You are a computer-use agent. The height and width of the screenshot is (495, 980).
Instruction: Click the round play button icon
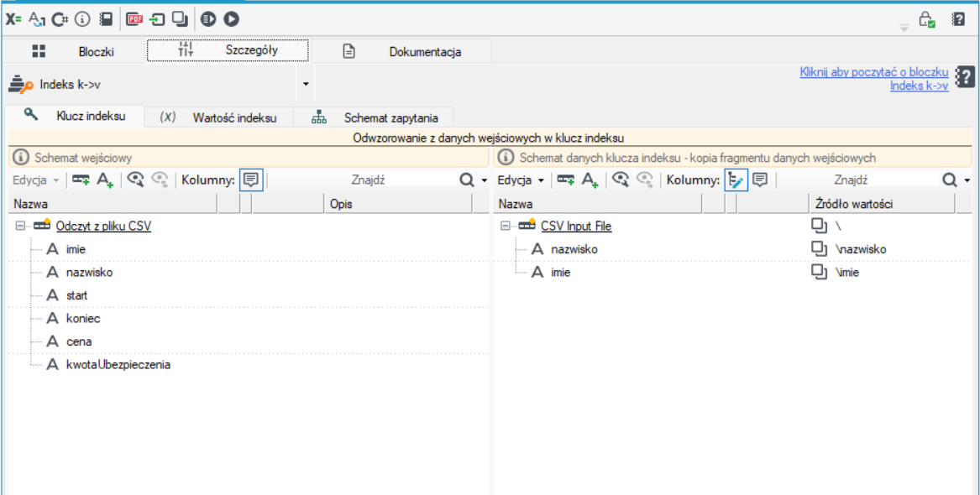[231, 19]
